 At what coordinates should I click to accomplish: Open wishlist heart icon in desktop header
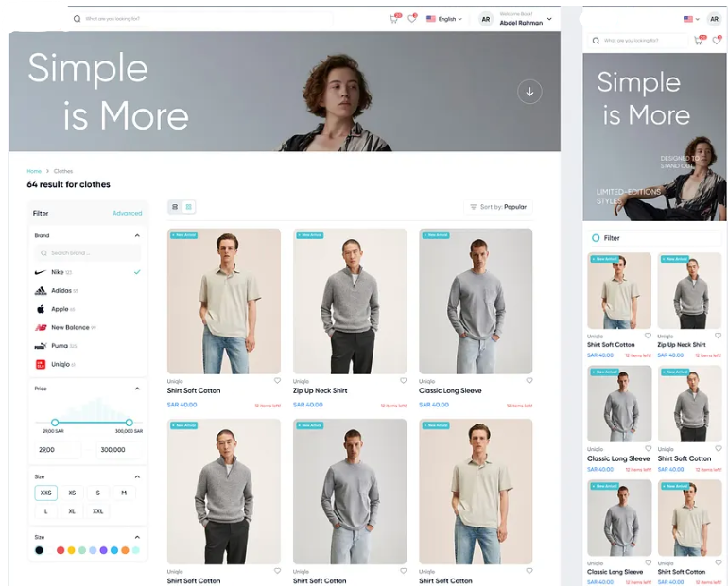[411, 19]
